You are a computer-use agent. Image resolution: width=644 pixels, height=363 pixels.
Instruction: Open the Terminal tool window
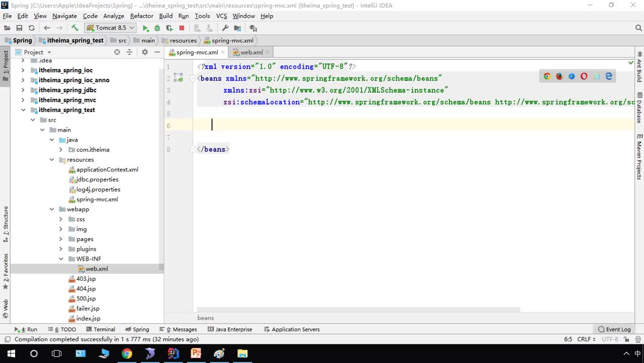[x=100, y=329]
